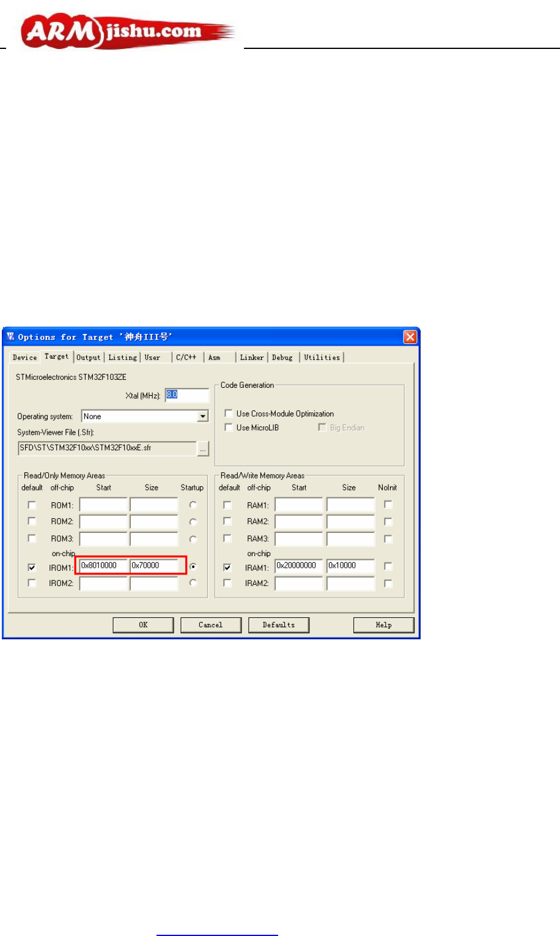Enable NoInit for IRAM2

[388, 584]
